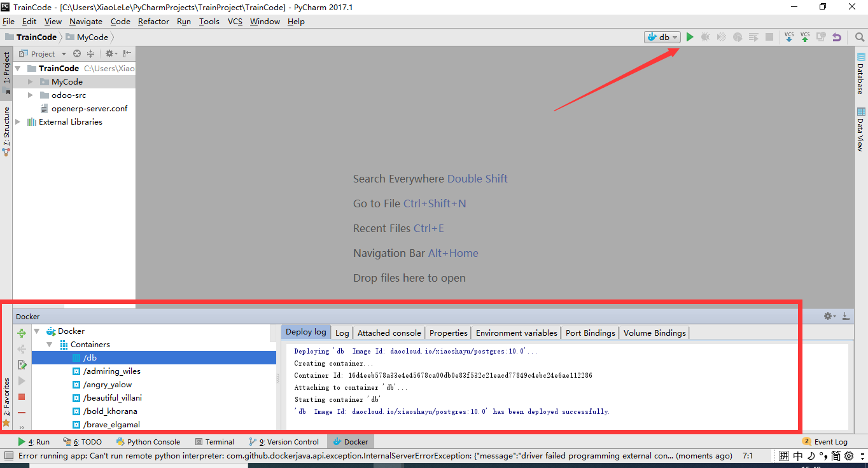Click the Show History icon in toolbar

[x=821, y=37]
